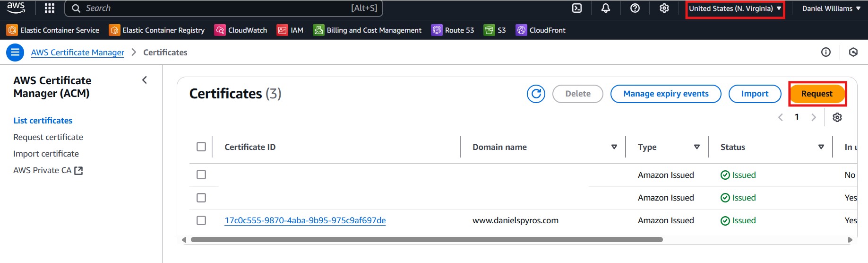This screenshot has width=868, height=263.
Task: Open the services grid menu
Action: click(x=50, y=8)
